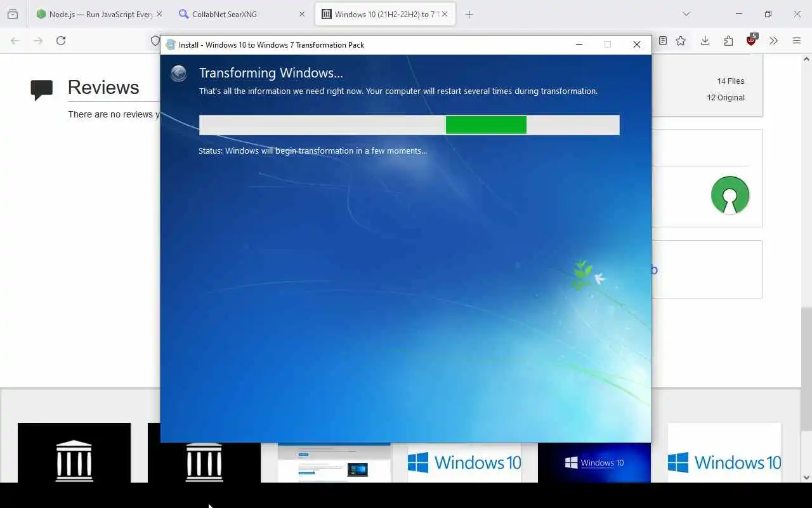Click the Transforming Windows heading

(x=271, y=73)
